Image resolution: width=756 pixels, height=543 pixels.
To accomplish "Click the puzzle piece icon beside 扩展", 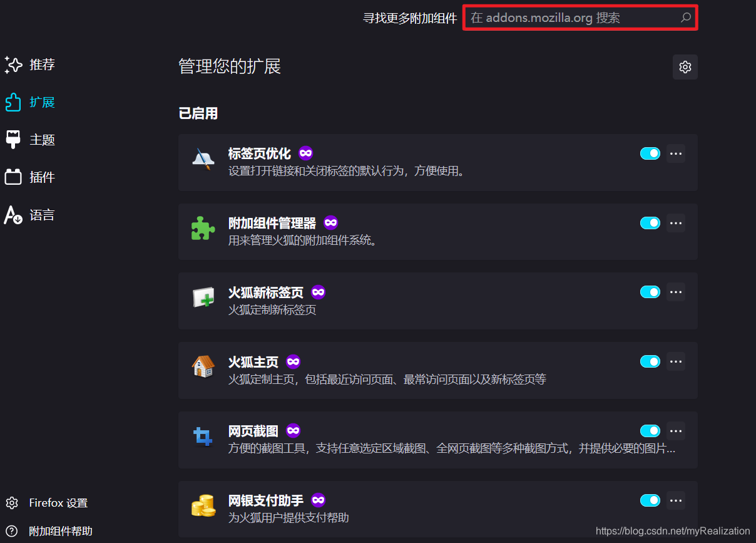I will tap(13, 102).
